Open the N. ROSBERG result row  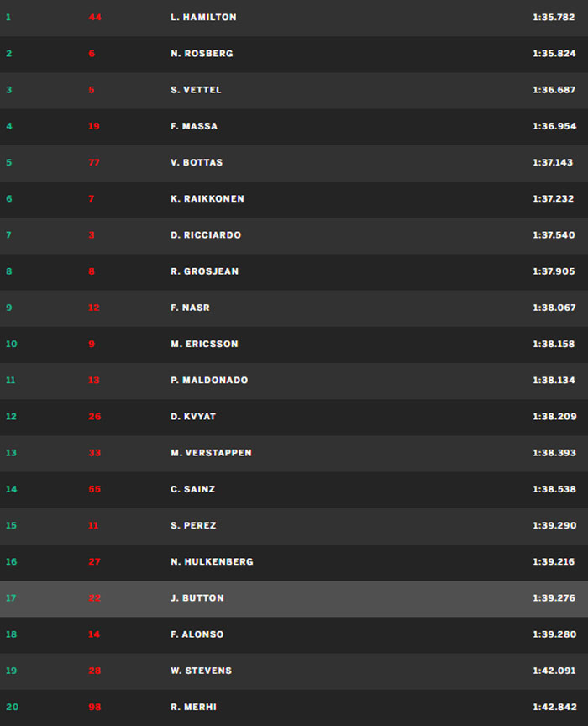(294, 54)
